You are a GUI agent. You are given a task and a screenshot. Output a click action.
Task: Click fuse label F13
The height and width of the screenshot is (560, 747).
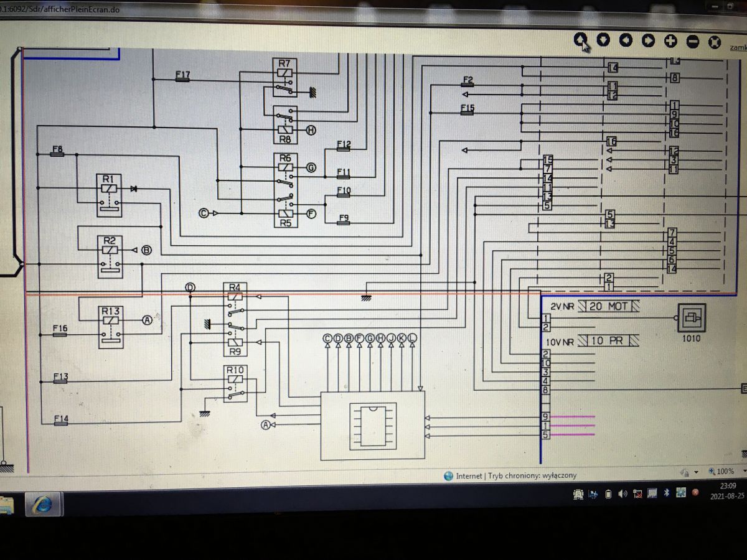(x=60, y=377)
